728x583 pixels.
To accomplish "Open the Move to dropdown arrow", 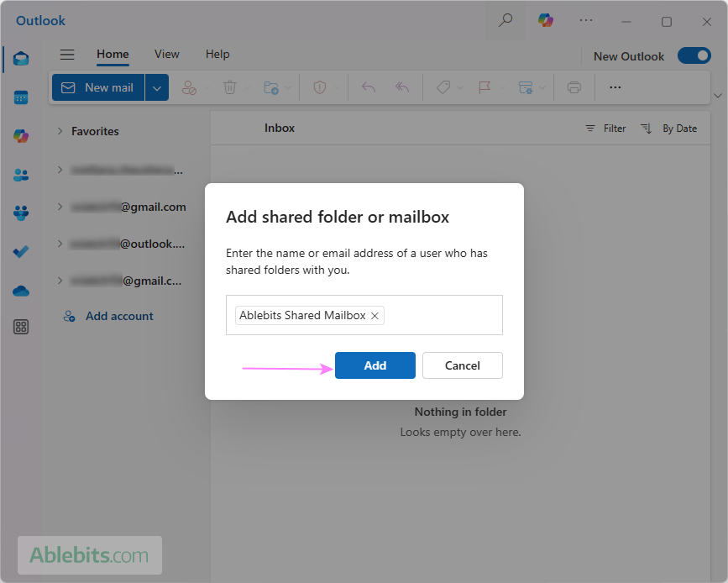I will (x=288, y=87).
